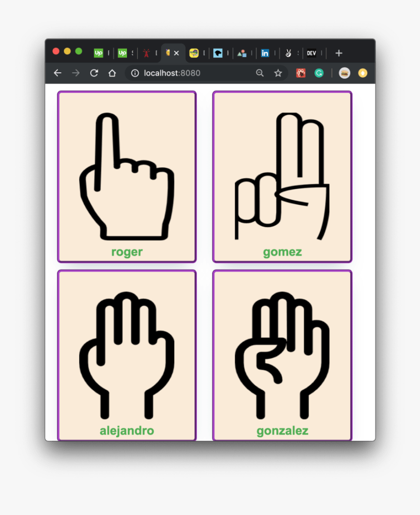Reload the localhost page
The width and height of the screenshot is (420, 515).
(x=94, y=73)
